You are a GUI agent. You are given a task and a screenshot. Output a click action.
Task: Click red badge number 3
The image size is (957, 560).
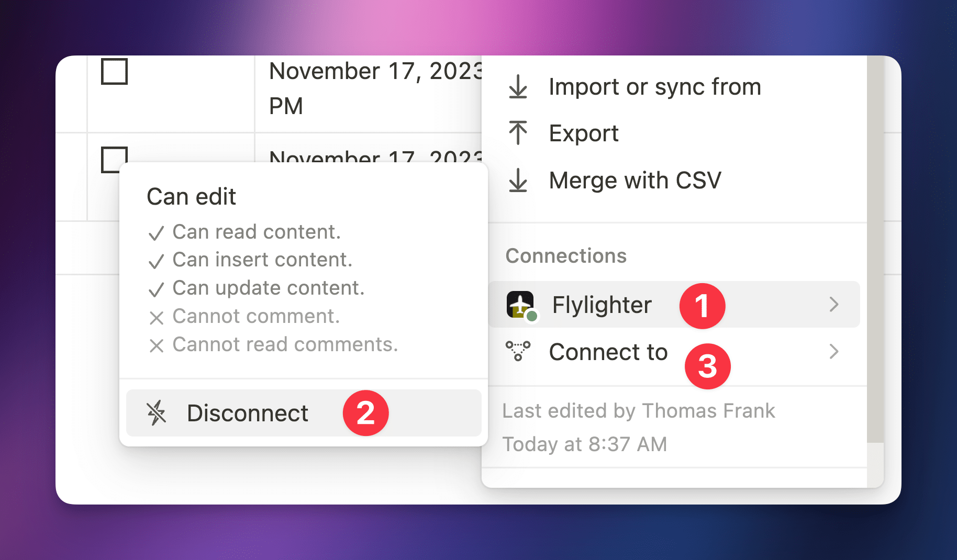(x=707, y=366)
